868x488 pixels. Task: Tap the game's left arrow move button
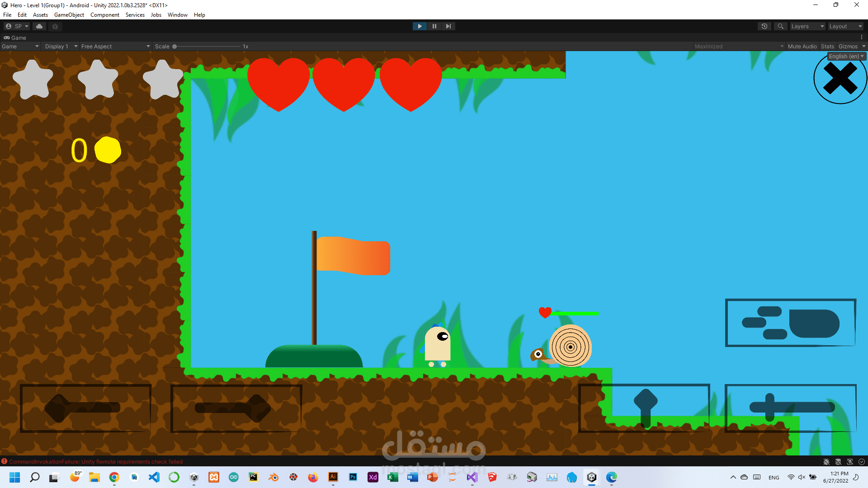(85, 408)
